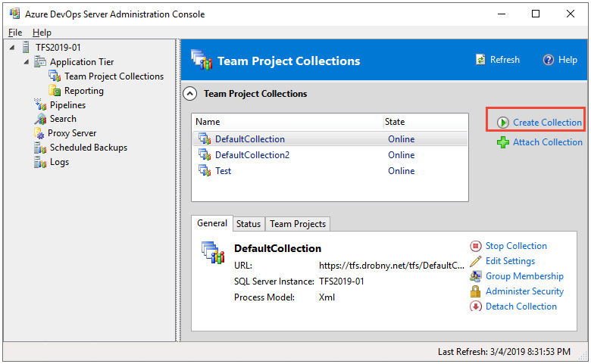Screen dimensions: 591x364
Task: Click the SQL Server Instance value TFS2019-01
Action: tap(342, 282)
